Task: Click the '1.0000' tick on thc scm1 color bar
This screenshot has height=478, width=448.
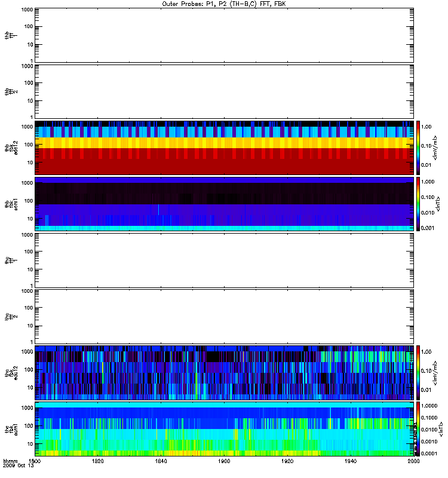Action: tap(429, 406)
